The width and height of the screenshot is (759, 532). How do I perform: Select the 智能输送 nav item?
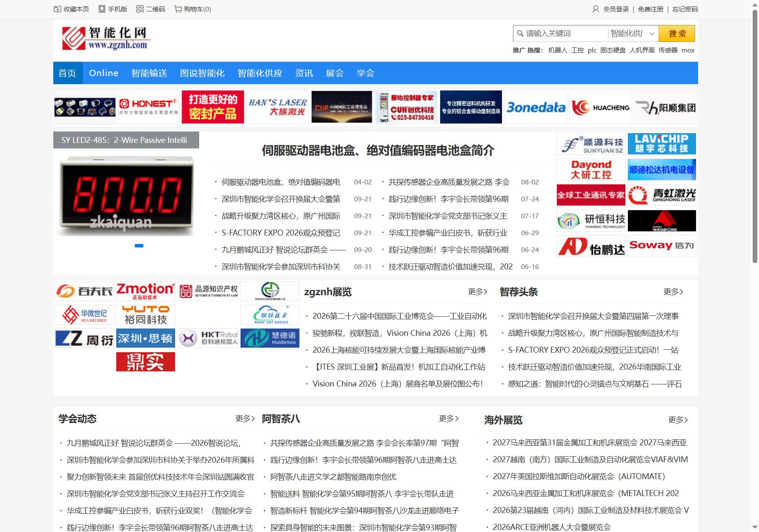coord(149,73)
